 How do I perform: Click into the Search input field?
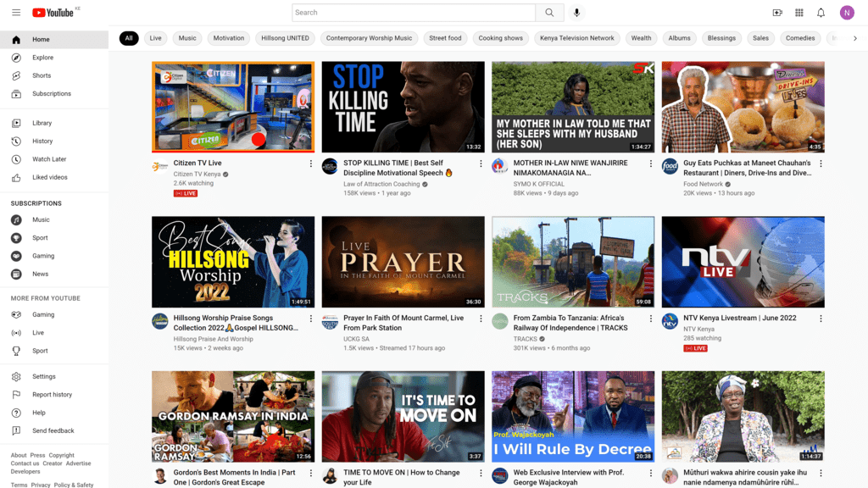tap(414, 12)
